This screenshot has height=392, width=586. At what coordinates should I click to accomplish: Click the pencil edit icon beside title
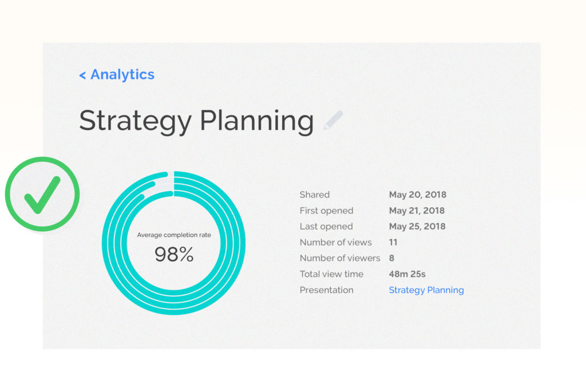tap(334, 120)
